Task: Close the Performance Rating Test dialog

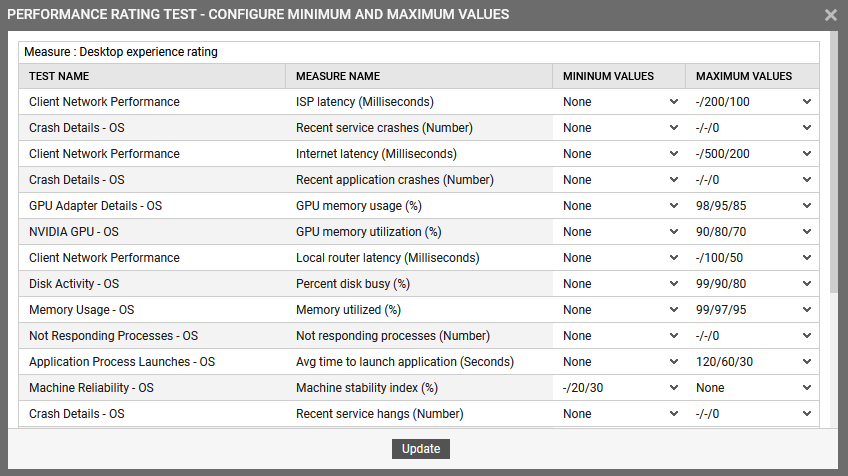Action: pyautogui.click(x=830, y=15)
